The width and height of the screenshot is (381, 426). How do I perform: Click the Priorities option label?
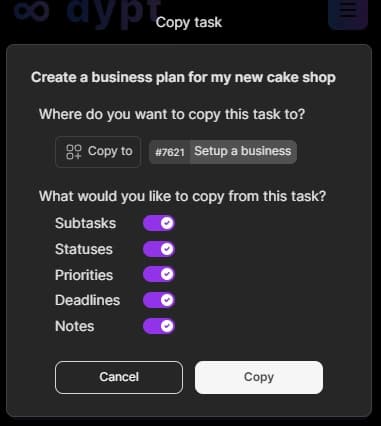tap(84, 275)
